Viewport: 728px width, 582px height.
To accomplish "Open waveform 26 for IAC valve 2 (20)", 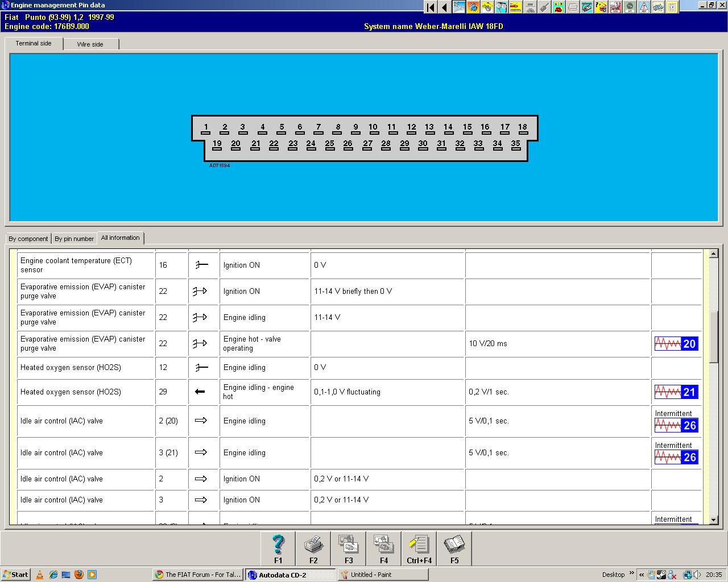I will pos(676,425).
